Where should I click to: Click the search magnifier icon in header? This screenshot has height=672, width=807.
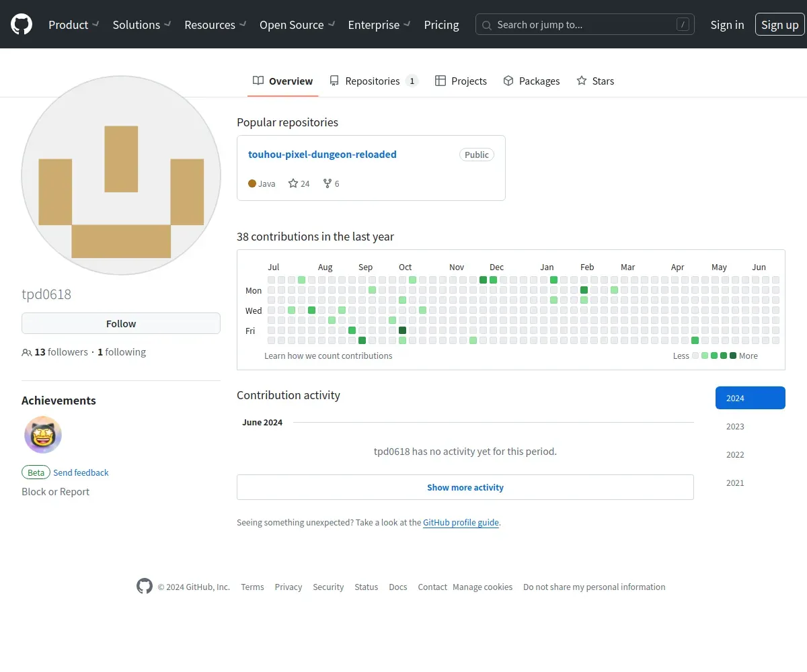(487, 25)
